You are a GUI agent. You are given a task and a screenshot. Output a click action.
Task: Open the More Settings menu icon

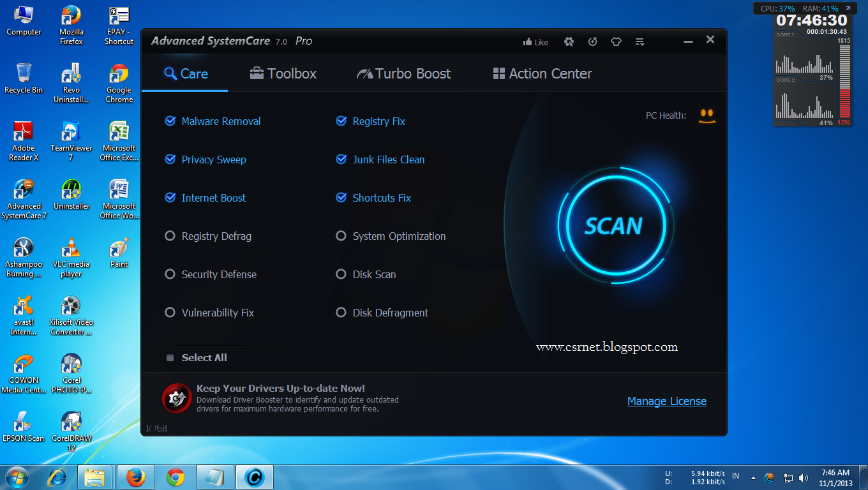pyautogui.click(x=640, y=41)
